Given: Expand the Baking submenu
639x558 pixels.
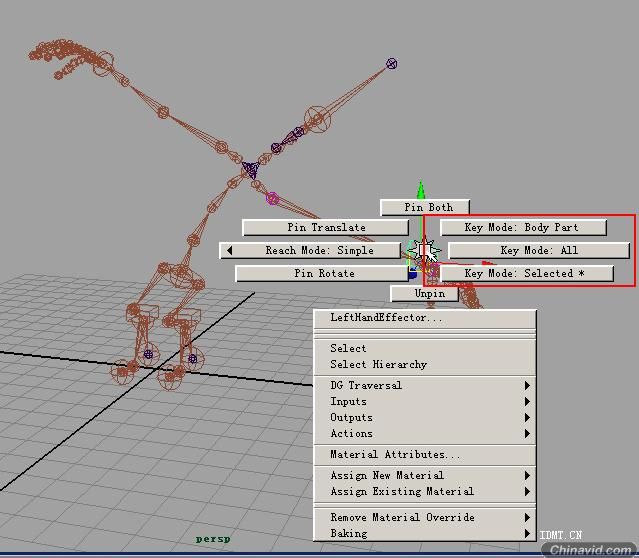Looking at the screenshot, I should (425, 534).
